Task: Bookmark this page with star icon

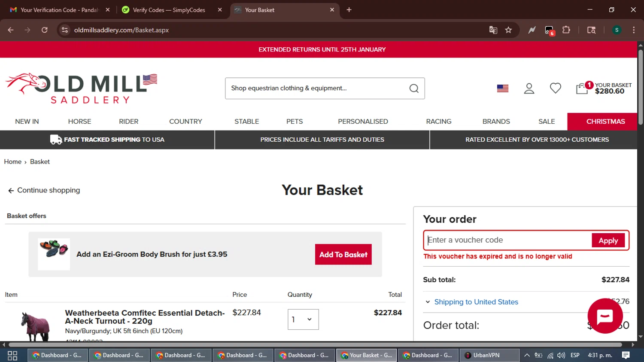Action: click(x=508, y=30)
